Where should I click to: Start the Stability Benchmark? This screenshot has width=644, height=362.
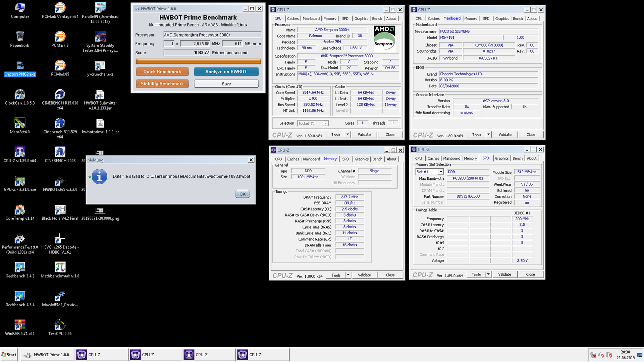coord(162,84)
